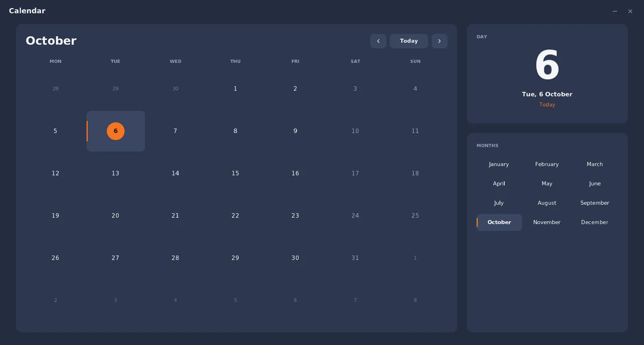
Task: Select May in the months panel
Action: click(547, 184)
